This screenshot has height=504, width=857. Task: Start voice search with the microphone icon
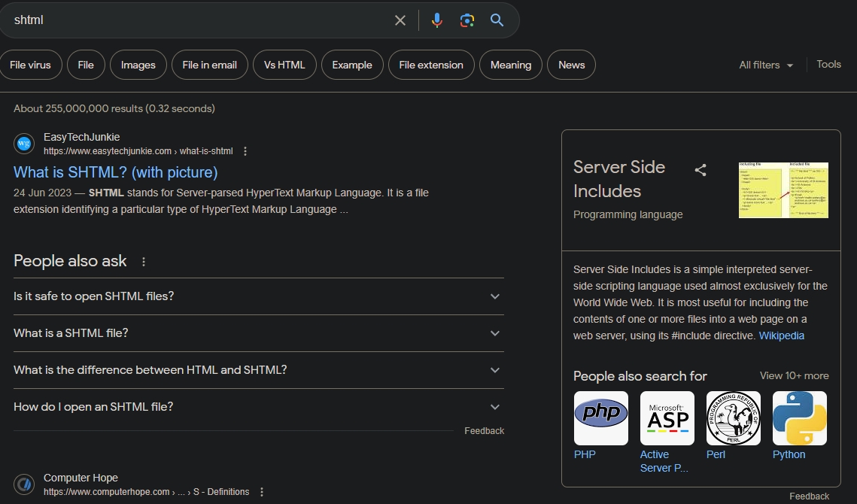tap(437, 20)
